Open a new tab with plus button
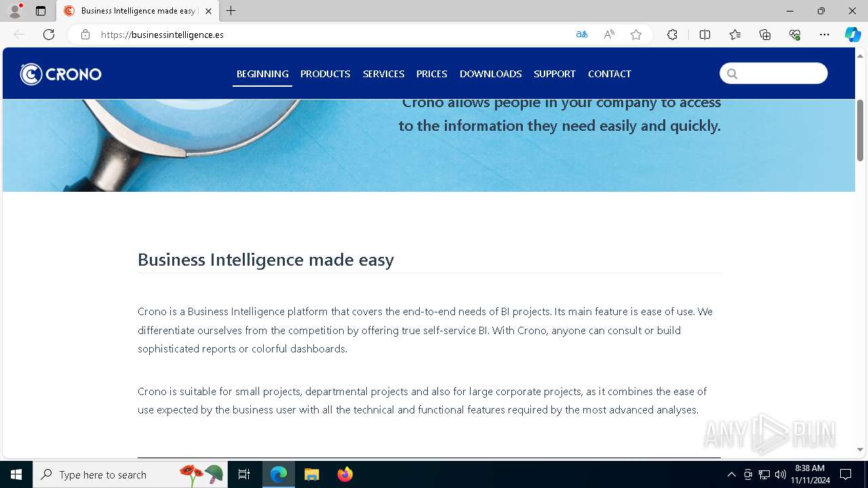This screenshot has width=868, height=488. [231, 11]
